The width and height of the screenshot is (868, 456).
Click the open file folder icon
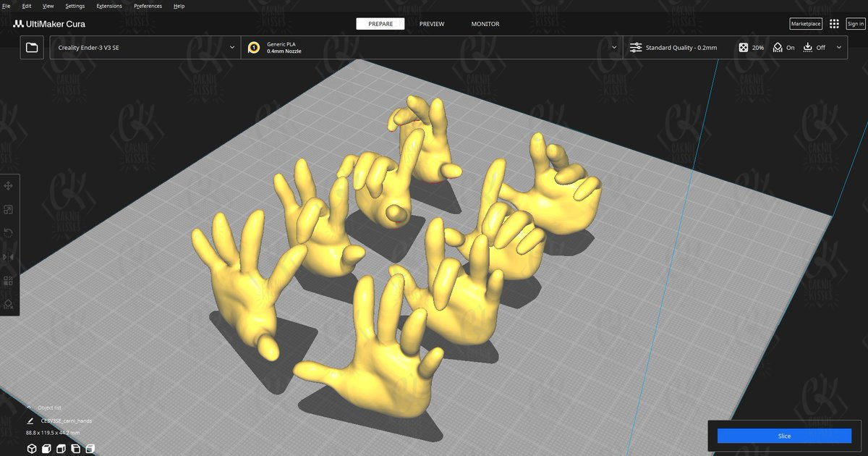(x=32, y=48)
